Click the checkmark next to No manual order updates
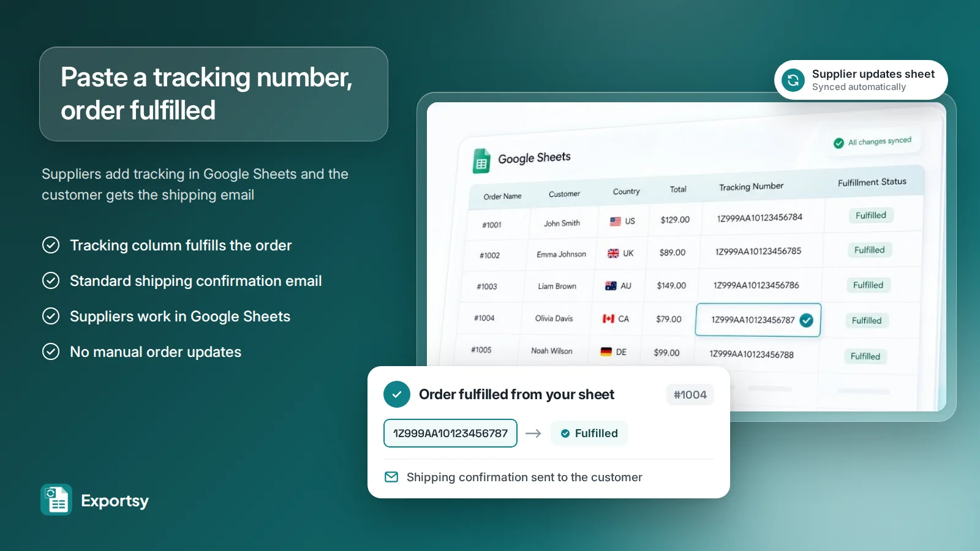 coord(51,351)
